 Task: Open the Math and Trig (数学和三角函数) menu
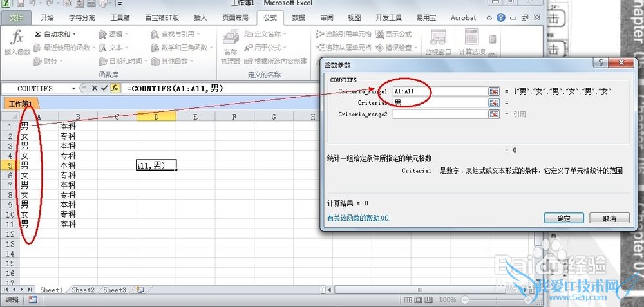click(182, 48)
